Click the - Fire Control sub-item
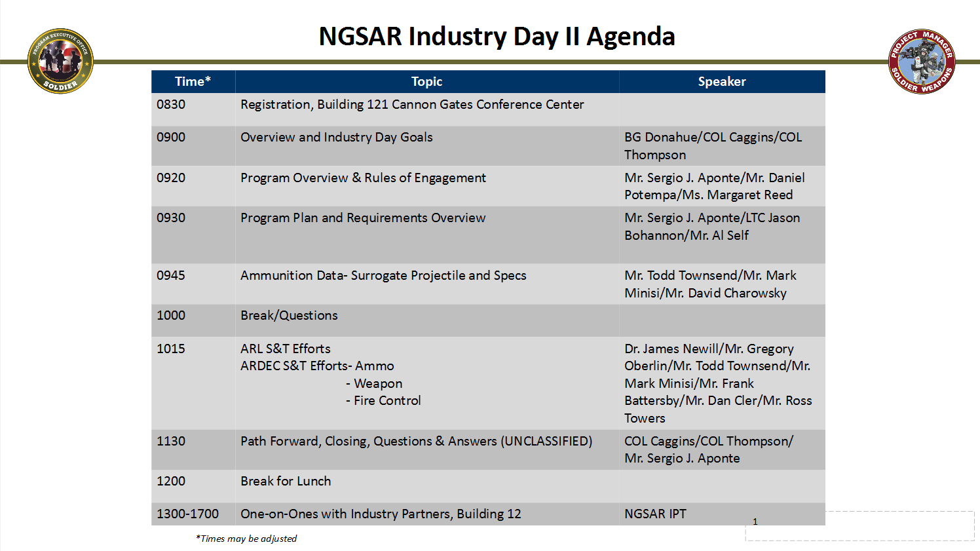980x551 pixels. click(383, 400)
